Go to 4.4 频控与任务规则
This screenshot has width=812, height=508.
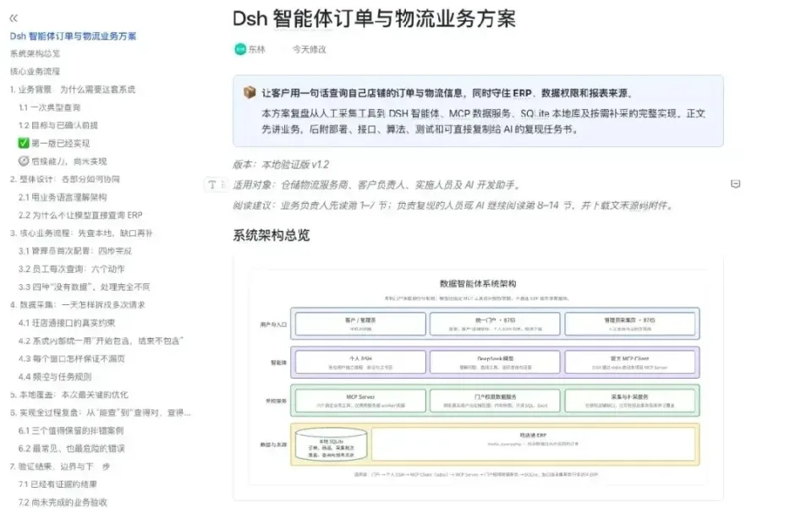55,377
